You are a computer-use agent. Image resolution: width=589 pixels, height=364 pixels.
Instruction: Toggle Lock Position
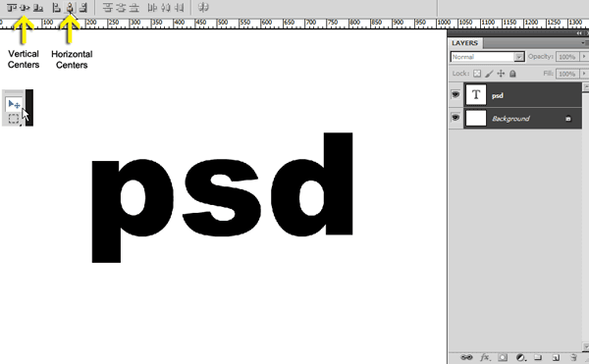pos(501,74)
